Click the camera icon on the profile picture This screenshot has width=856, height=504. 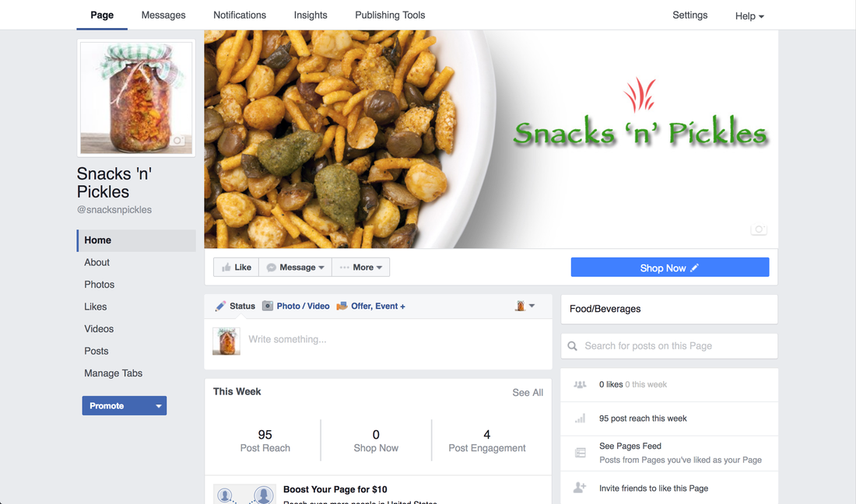click(178, 141)
